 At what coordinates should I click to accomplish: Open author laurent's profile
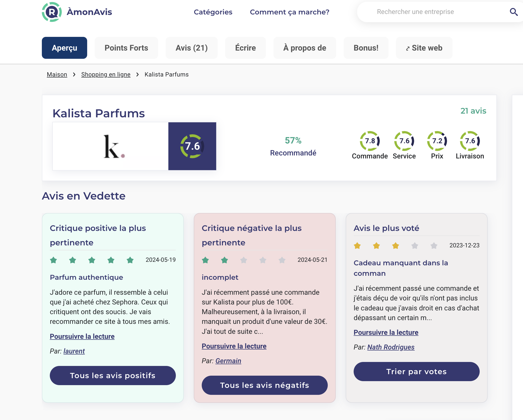point(74,351)
